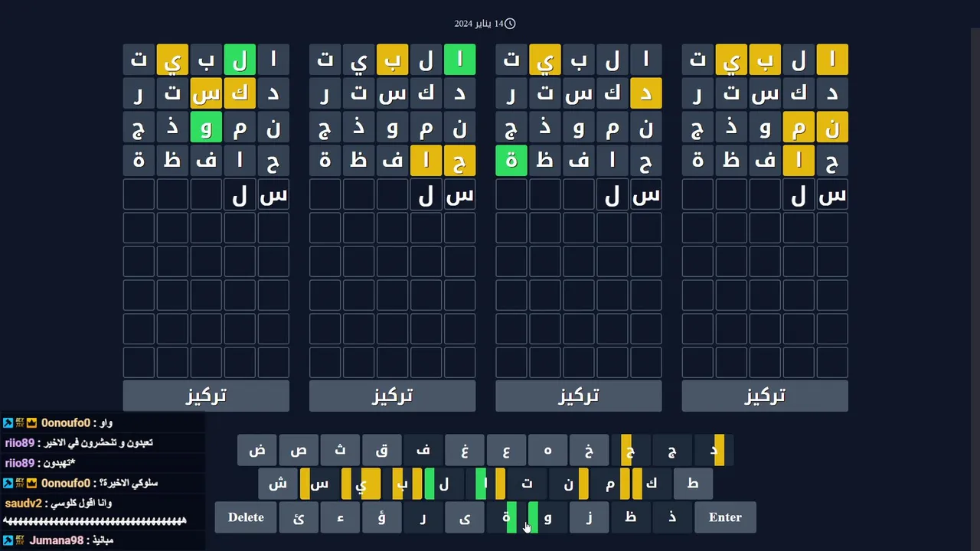Click the username saudv2 in chat
Screen dimensions: 980x551
click(x=23, y=504)
